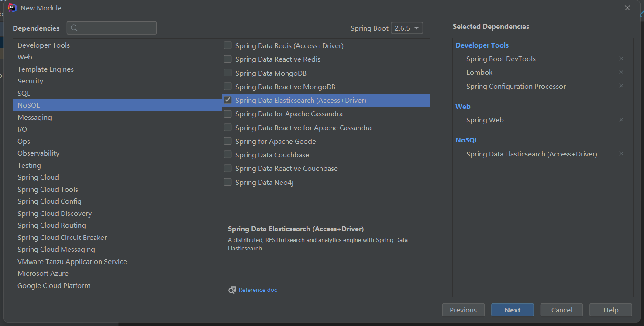Image resolution: width=644 pixels, height=326 pixels.
Task: Remove Lombok from selected dependencies
Action: 621,72
